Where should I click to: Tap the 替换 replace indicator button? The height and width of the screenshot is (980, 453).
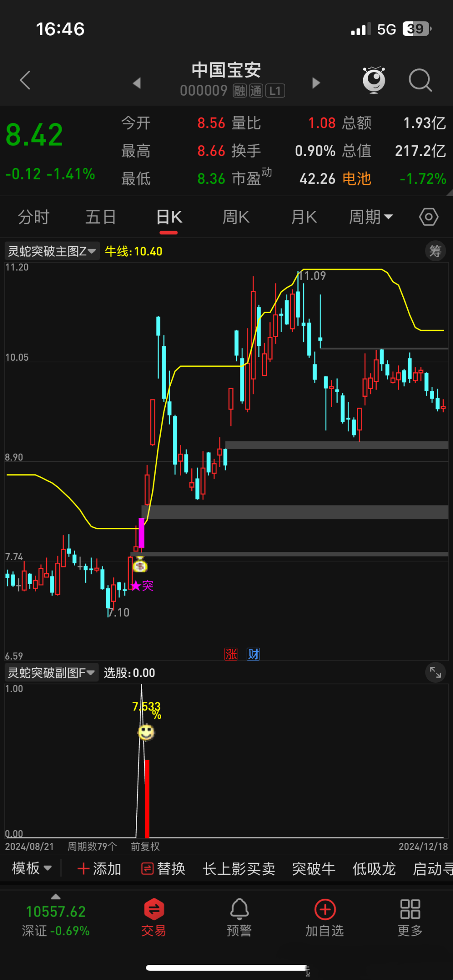point(163,868)
